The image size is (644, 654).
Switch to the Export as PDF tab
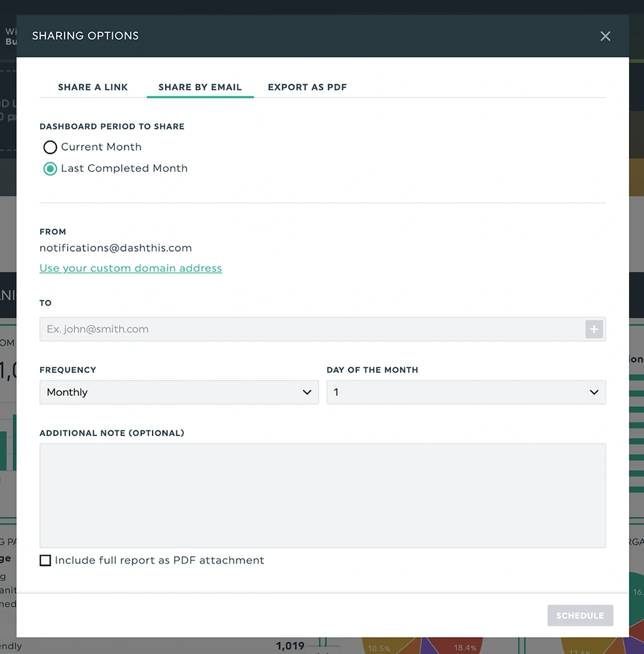(x=307, y=87)
